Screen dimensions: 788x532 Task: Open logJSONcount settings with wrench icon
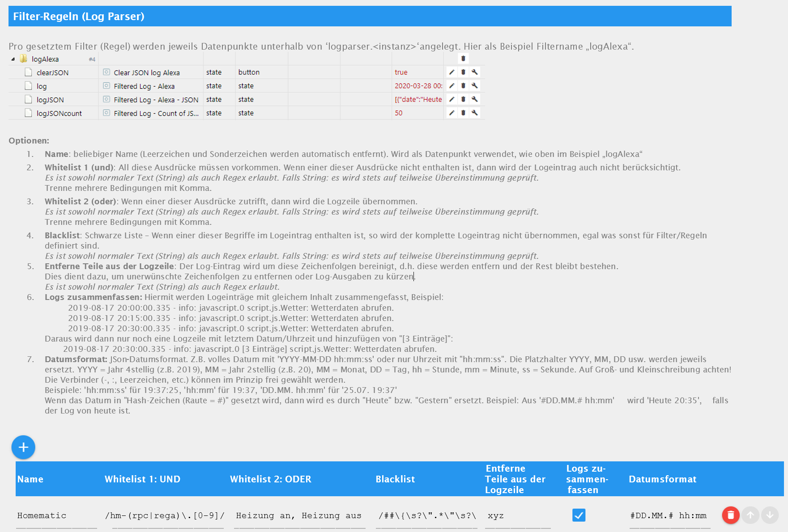coord(475,113)
